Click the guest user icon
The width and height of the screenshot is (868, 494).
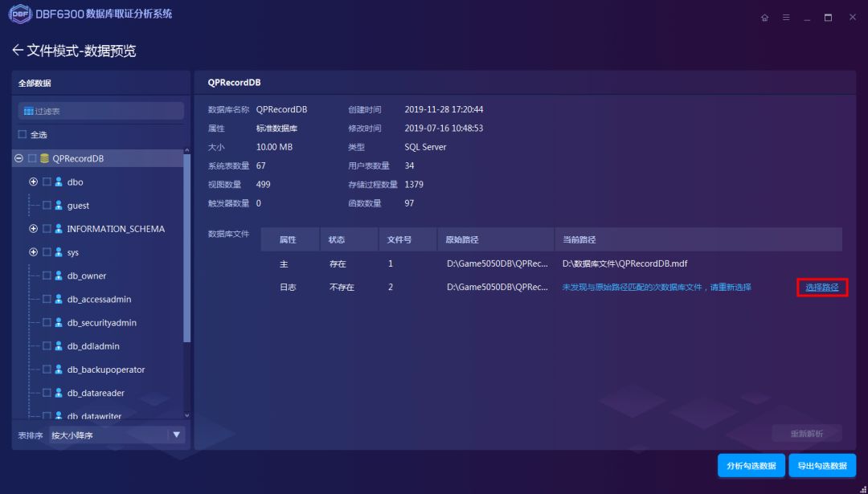click(x=59, y=206)
